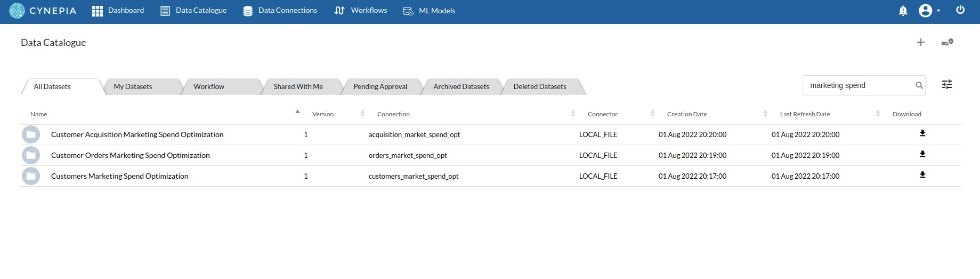Open Customer Orders Marketing Spend Optimization dataset
Image resolution: width=980 pixels, height=279 pixels.
[131, 155]
